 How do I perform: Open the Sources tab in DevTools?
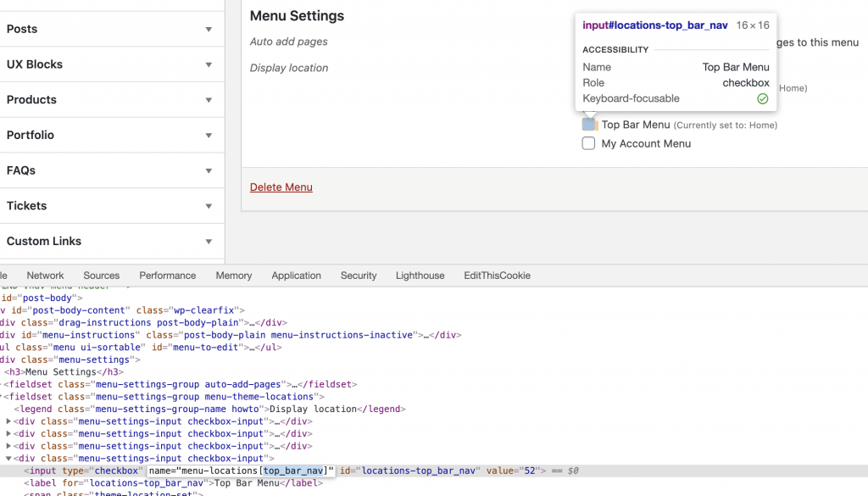[102, 276]
